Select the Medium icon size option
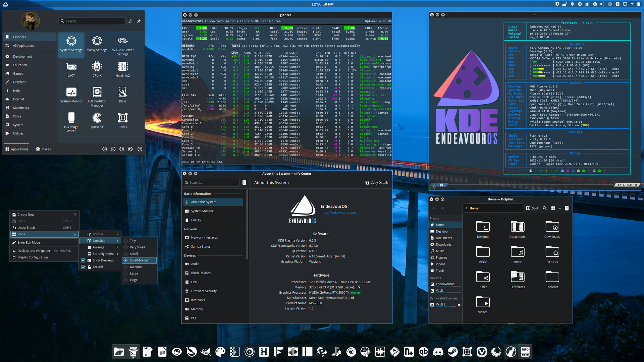Screen dimensions: 644x362 136,267
